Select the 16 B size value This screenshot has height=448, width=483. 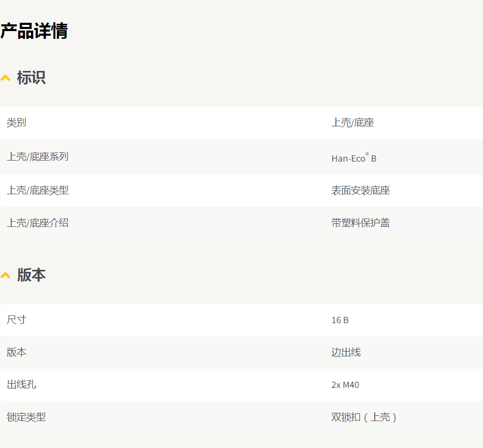340,320
